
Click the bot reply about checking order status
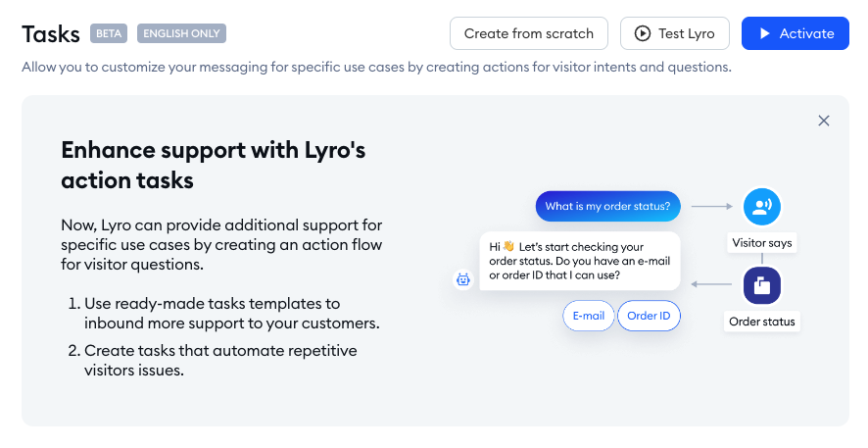pos(580,261)
